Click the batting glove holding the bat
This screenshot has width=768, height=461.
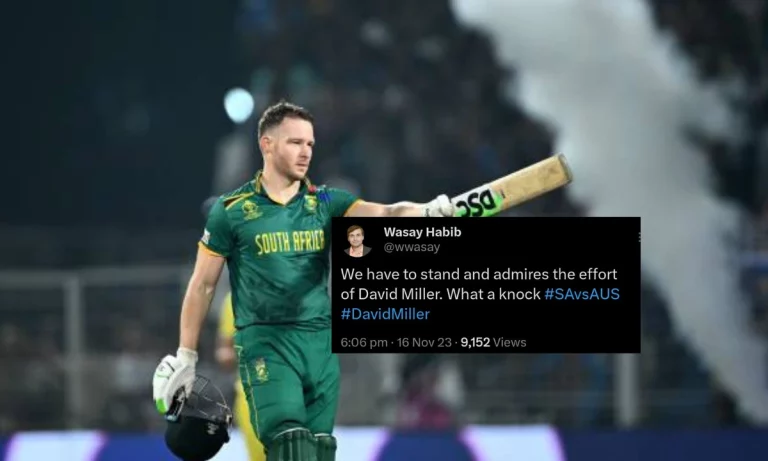[x=439, y=206]
